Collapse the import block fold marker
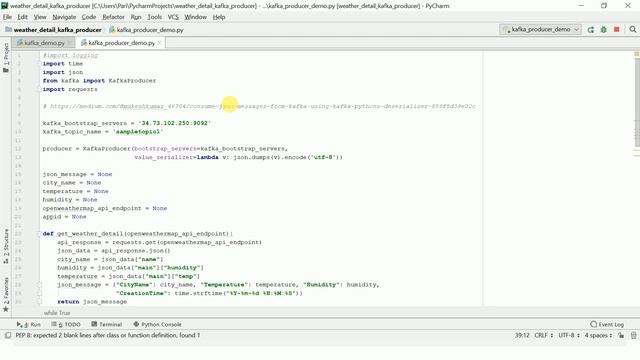This screenshot has height=360, width=640. coord(39,64)
